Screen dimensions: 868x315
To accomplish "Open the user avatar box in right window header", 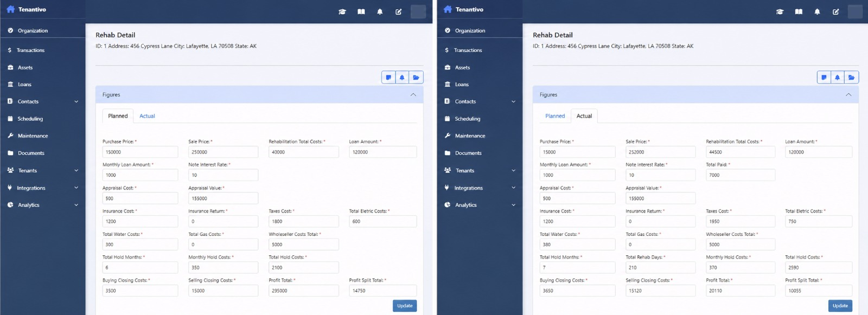I will (x=855, y=11).
